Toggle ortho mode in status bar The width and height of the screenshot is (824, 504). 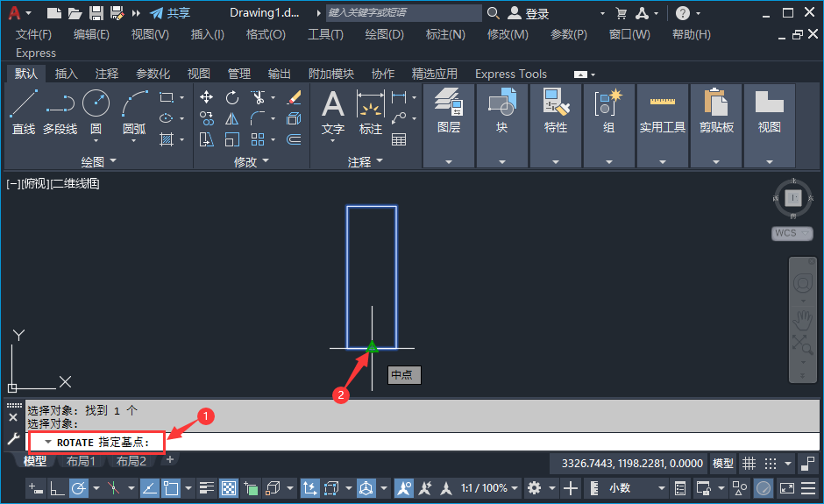point(57,488)
